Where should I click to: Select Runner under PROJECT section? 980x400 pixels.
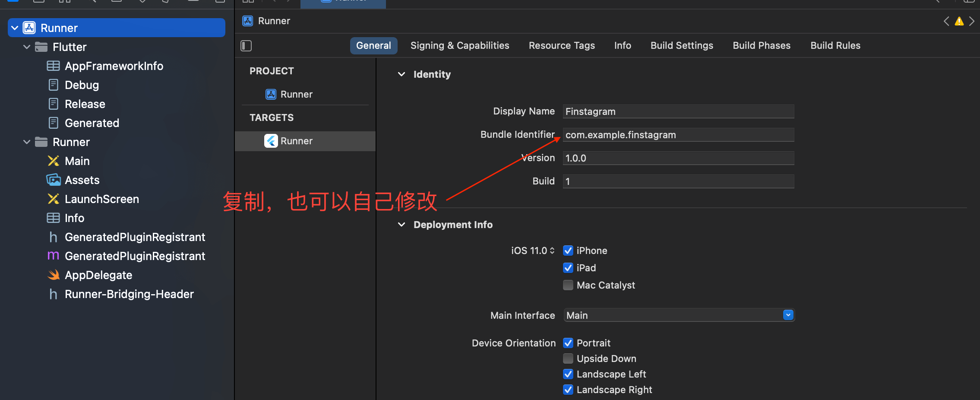pyautogui.click(x=296, y=95)
